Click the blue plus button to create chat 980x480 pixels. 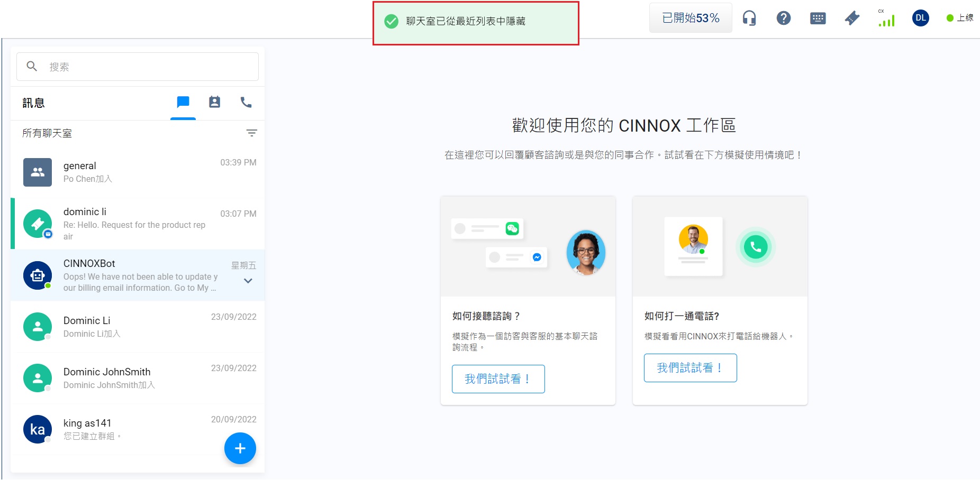(x=240, y=448)
